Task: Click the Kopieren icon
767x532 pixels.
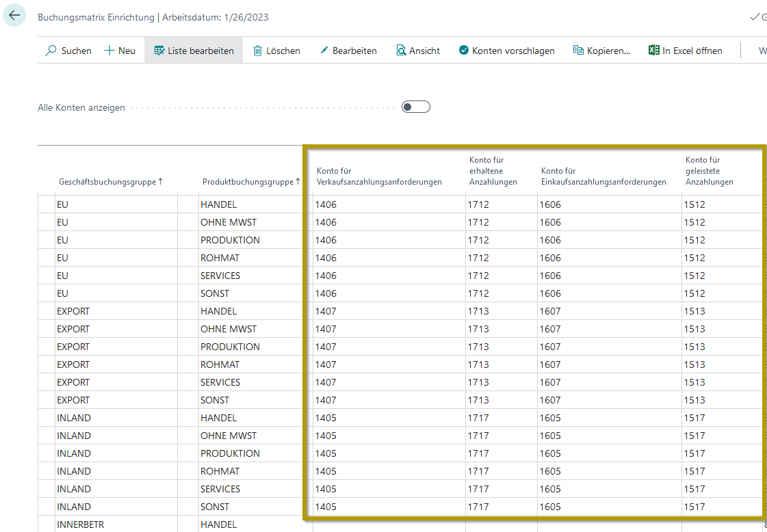Action: (x=578, y=51)
